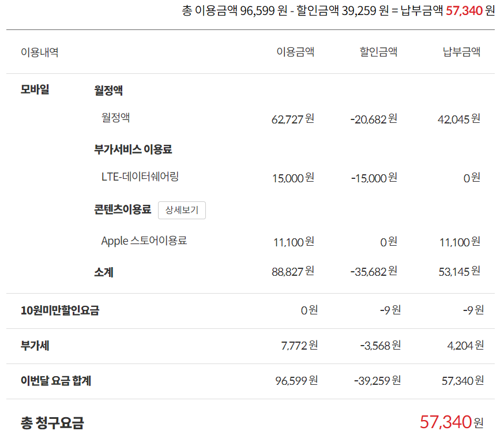Click the 모바일 category label

[35, 89]
